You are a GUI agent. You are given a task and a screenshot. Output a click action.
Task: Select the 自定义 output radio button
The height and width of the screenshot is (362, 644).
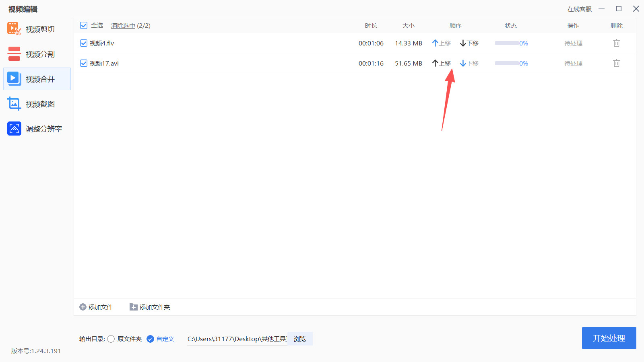click(150, 339)
